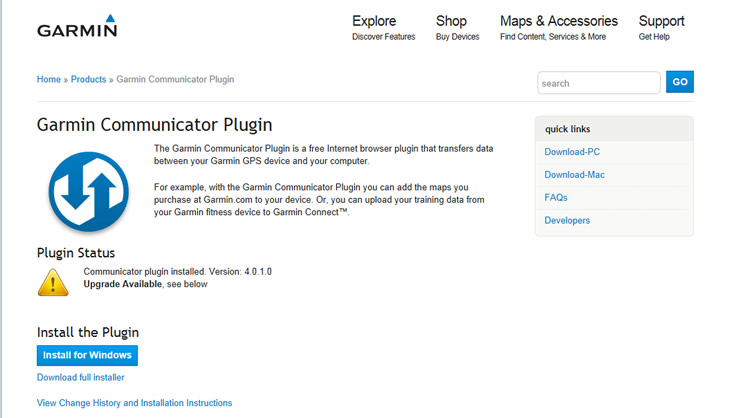Open Products breadcrumb link
The image size is (730, 418).
(x=88, y=79)
